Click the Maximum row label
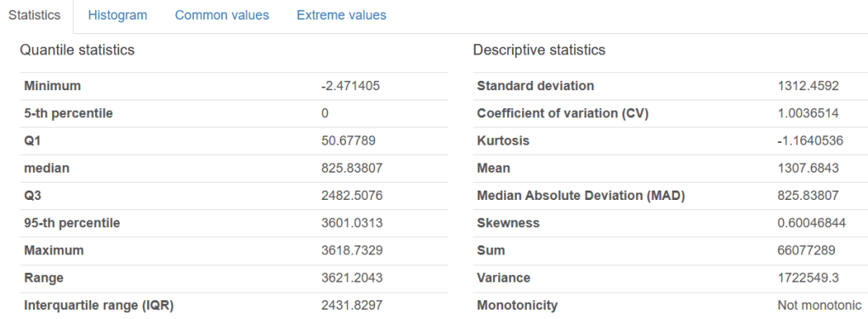Image resolution: width=868 pixels, height=319 pixels. [54, 250]
